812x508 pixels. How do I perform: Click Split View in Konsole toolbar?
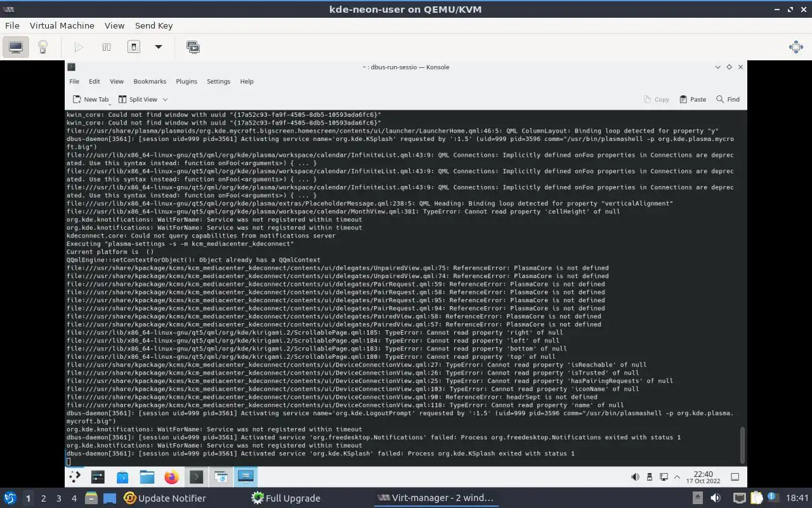138,99
